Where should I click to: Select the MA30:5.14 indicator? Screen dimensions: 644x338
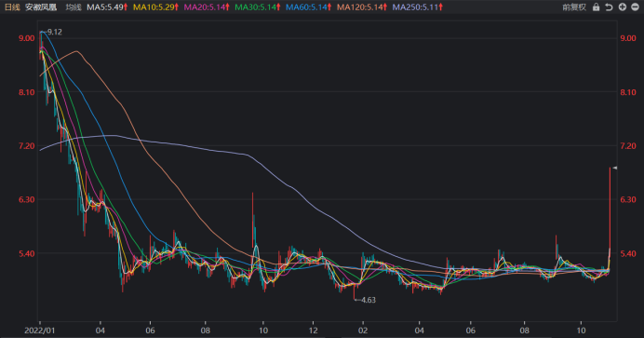[x=258, y=7]
